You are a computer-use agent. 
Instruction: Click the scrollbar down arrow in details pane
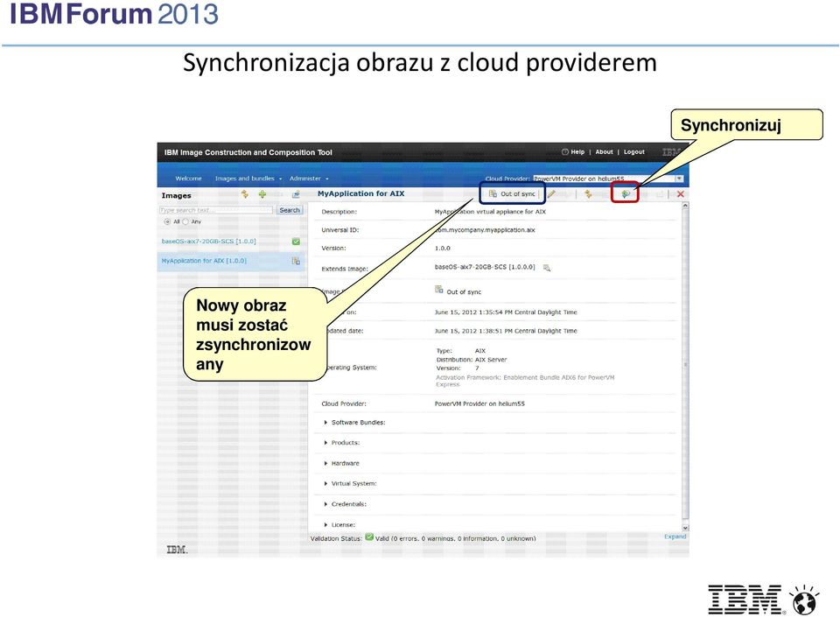pos(685,528)
